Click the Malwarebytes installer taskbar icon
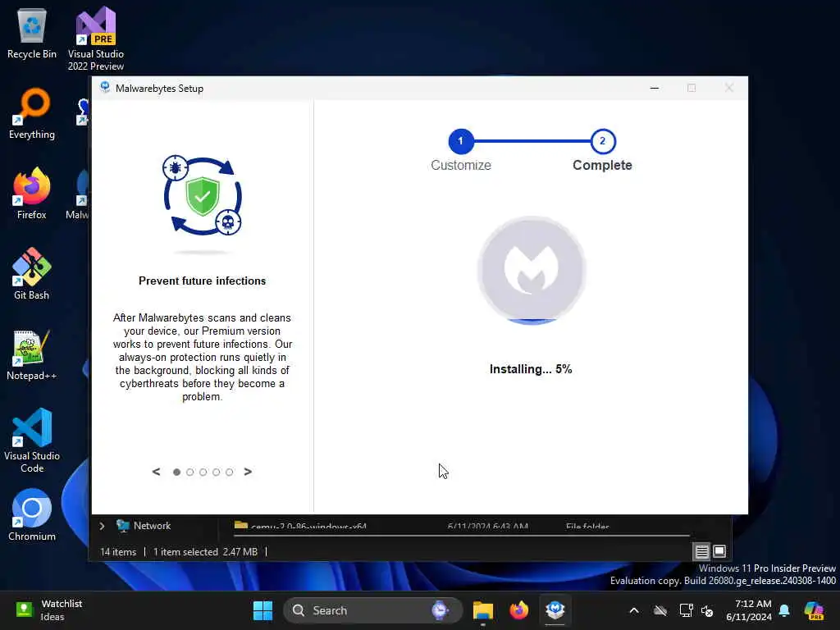Screen dimensions: 840x630 click(555, 610)
